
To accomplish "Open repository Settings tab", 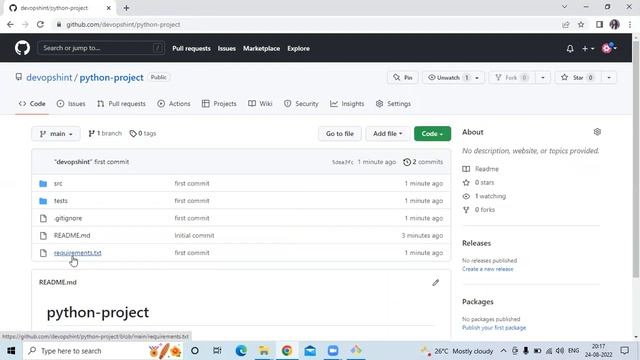I will (x=393, y=104).
